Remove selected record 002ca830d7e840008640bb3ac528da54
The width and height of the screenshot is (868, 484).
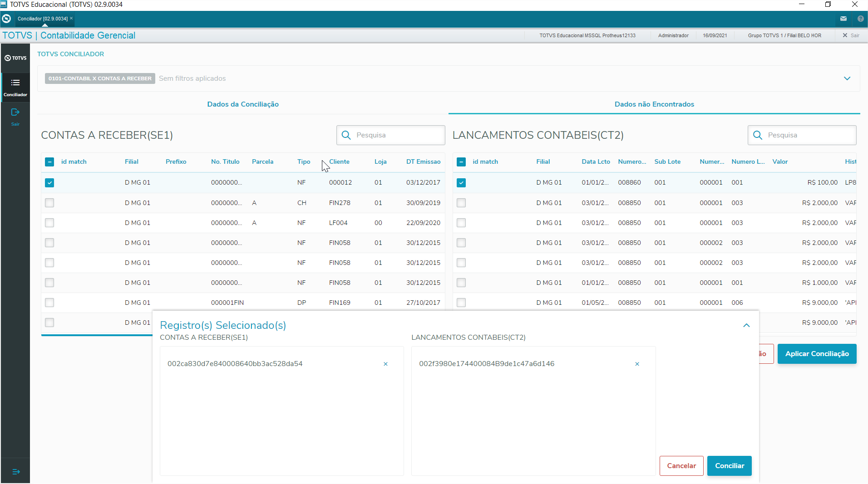coord(385,364)
